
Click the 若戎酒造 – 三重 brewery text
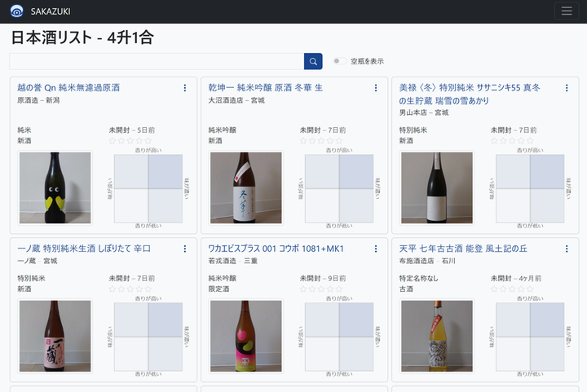coord(233,261)
